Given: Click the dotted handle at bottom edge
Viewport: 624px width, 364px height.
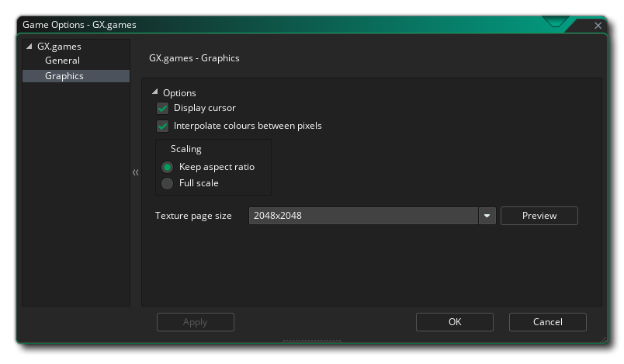Looking at the screenshot, I should [311, 341].
